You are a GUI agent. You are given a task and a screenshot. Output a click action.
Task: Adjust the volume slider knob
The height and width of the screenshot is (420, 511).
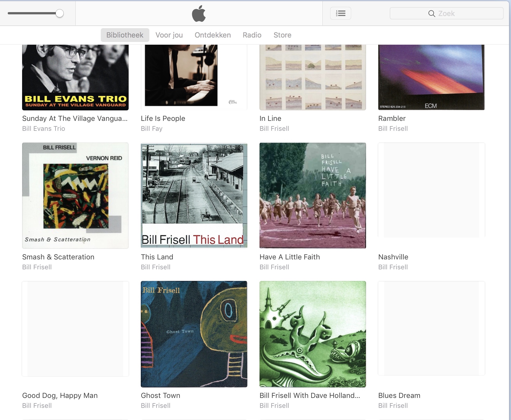[60, 13]
